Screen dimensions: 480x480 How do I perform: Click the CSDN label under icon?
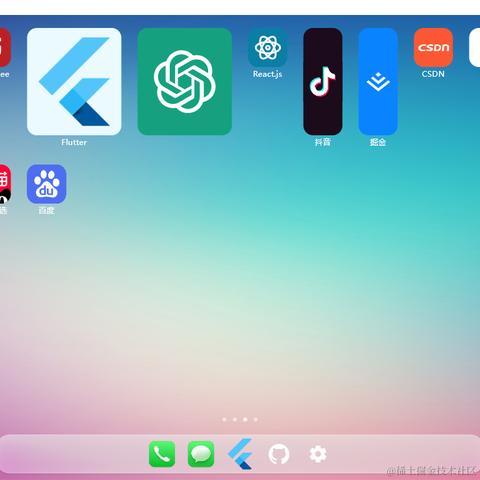tap(433, 74)
